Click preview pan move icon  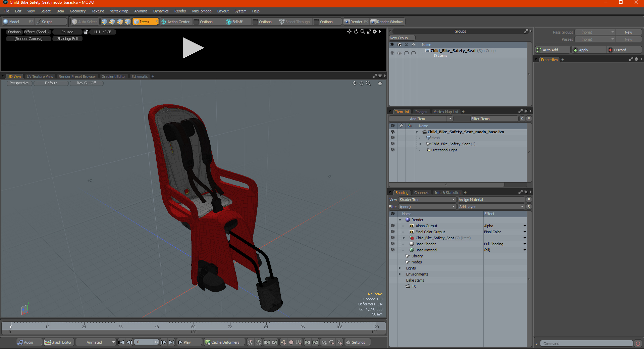(x=349, y=32)
